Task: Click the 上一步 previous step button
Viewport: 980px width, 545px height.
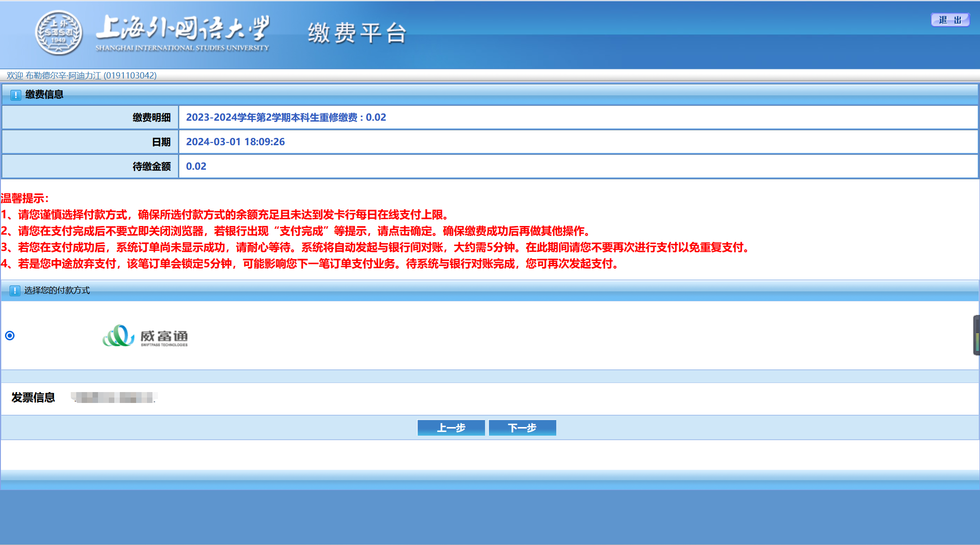Action: pos(451,427)
